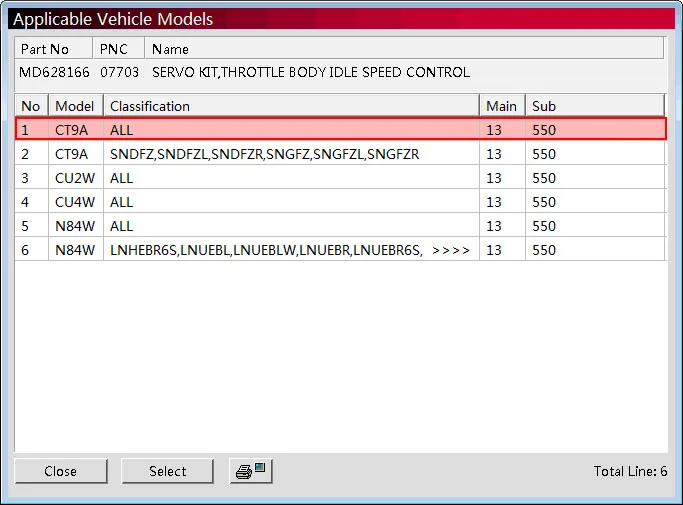Click part number MD628166

click(54, 72)
